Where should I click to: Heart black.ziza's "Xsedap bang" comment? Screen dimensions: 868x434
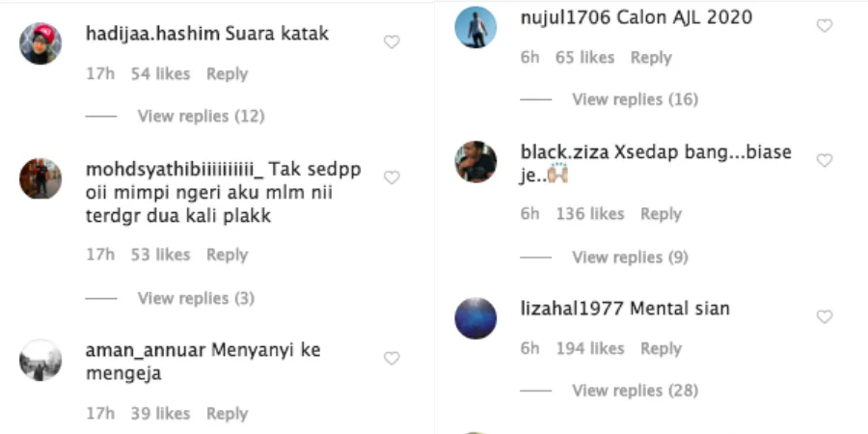825,160
